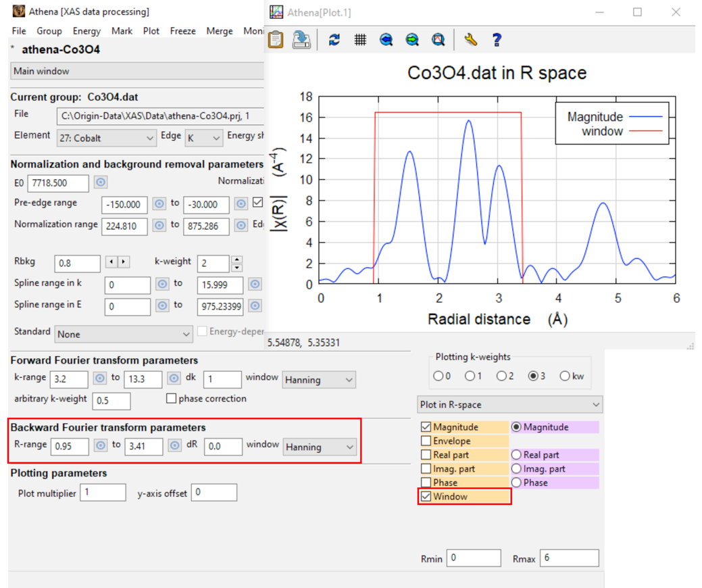This screenshot has height=588, width=702.
Task: Click the print plot icon in toolbar
Action: 301,40
